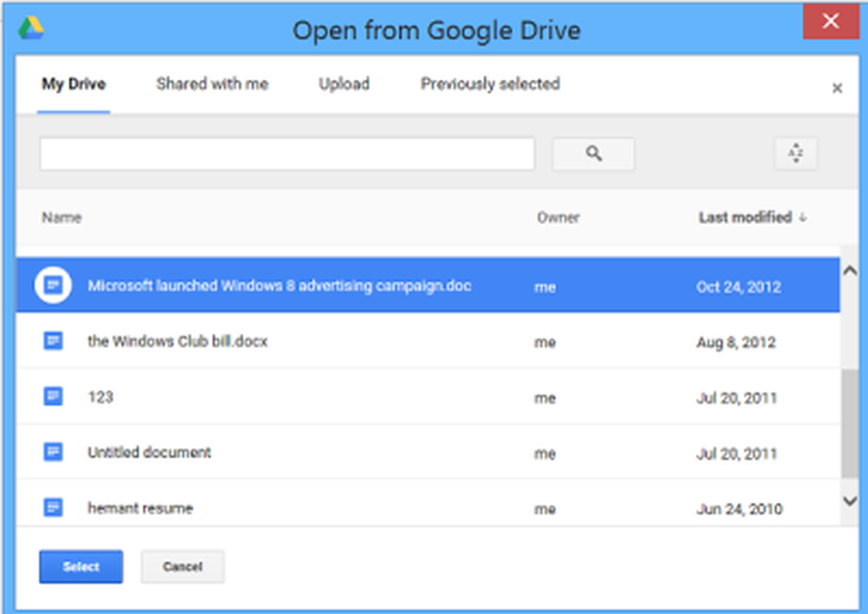Focus the Drive search text field
The height and width of the screenshot is (614, 868).
click(x=286, y=155)
